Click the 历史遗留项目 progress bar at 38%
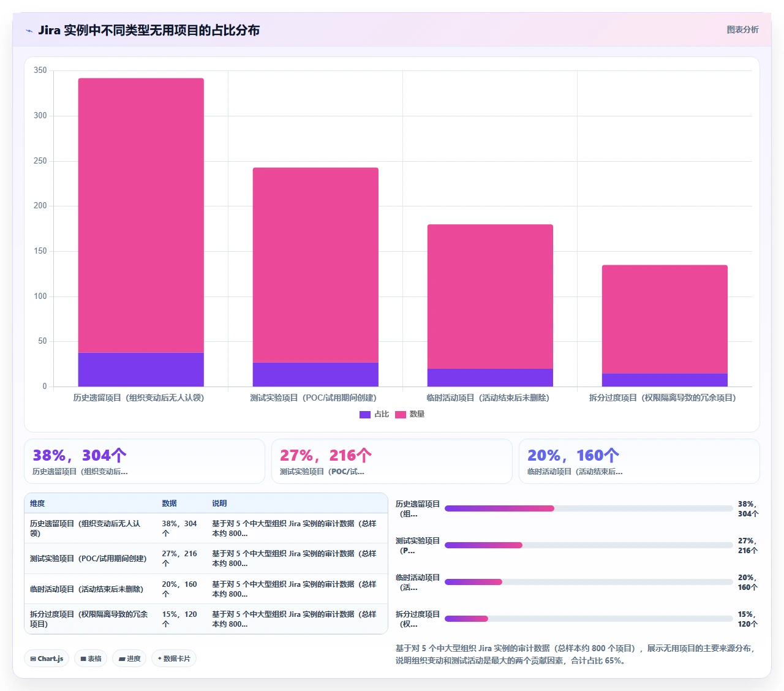The image size is (784, 691). (x=589, y=508)
